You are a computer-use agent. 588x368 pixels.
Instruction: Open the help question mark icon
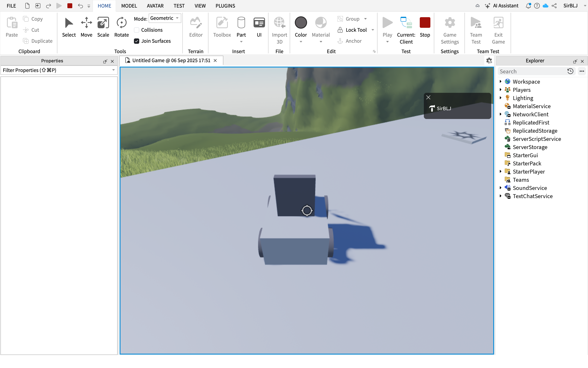point(537,6)
